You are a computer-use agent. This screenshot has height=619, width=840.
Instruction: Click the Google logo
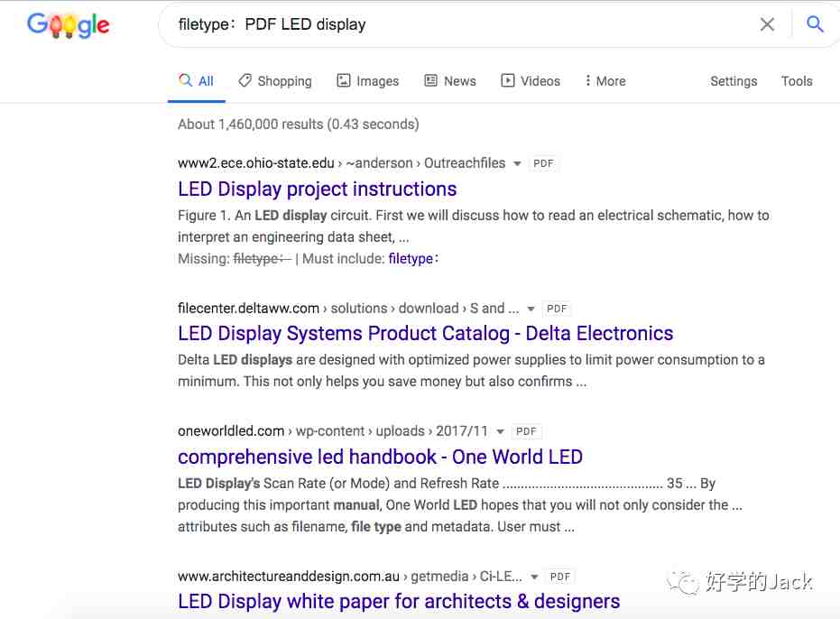68,25
